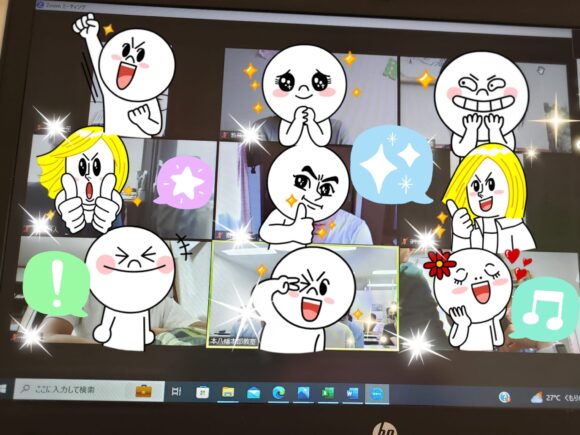Select the active Zoom taskbar icon
This screenshot has height=435, width=580.
coord(377,394)
